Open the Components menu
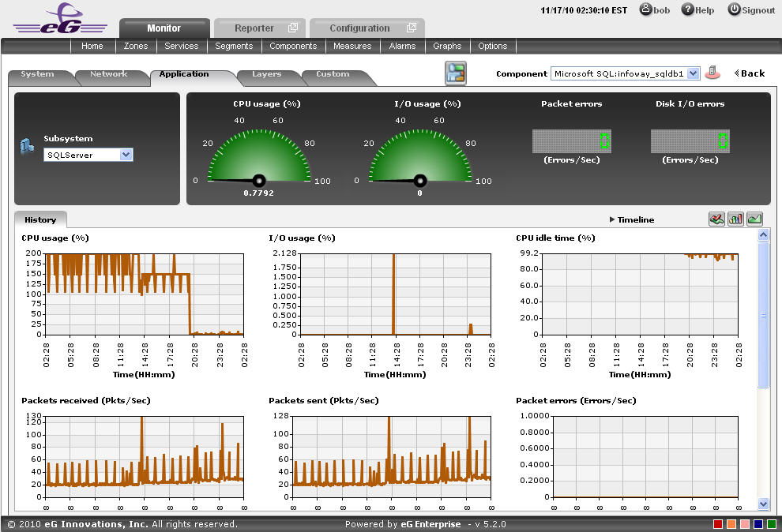 (293, 46)
